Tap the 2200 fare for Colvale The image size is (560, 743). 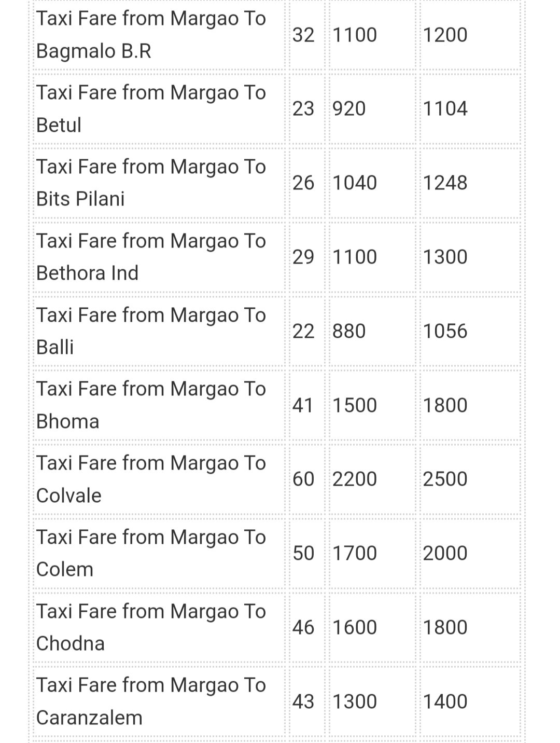354,479
